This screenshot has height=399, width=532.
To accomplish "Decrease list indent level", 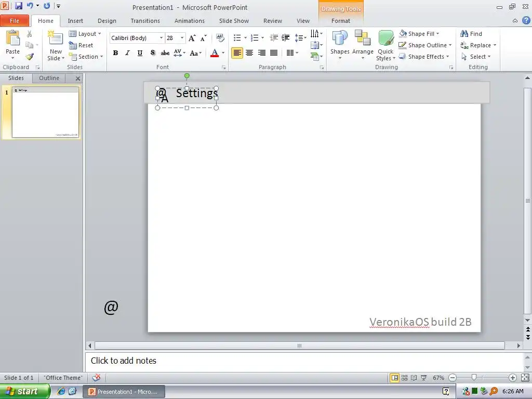I will tap(274, 37).
